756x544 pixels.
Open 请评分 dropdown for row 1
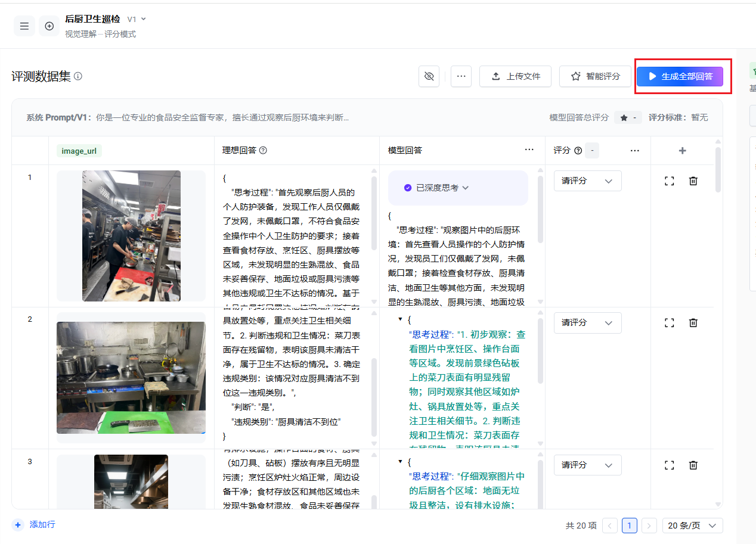(587, 181)
